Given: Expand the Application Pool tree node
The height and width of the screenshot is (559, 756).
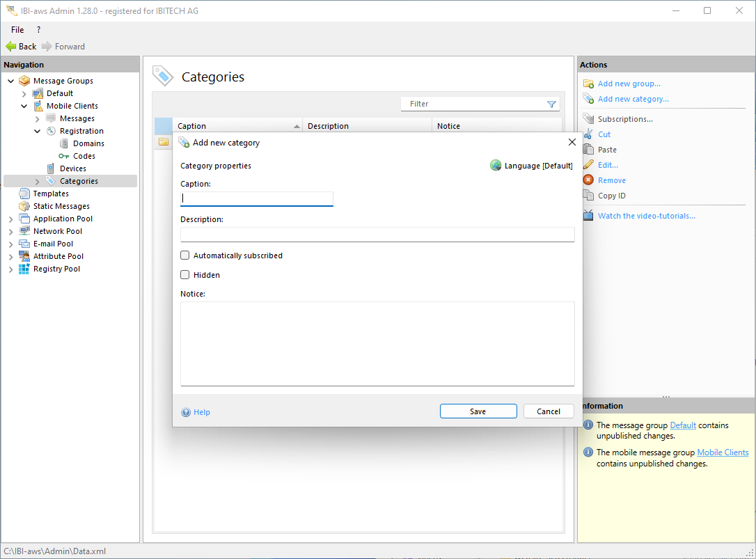Looking at the screenshot, I should 10,219.
